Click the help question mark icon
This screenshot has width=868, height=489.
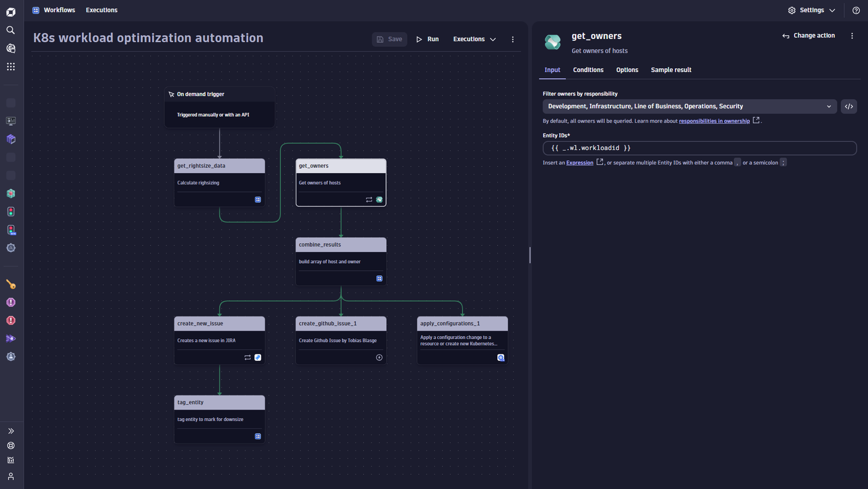click(x=856, y=10)
